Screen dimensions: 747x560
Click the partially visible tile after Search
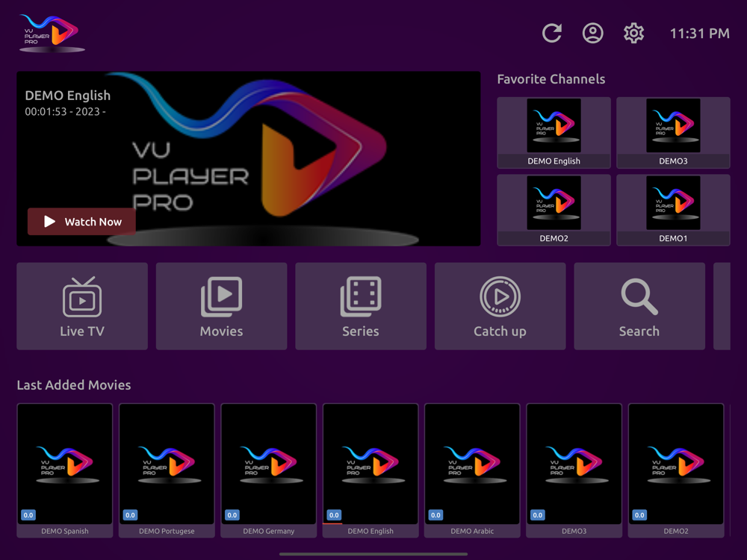coord(722,306)
